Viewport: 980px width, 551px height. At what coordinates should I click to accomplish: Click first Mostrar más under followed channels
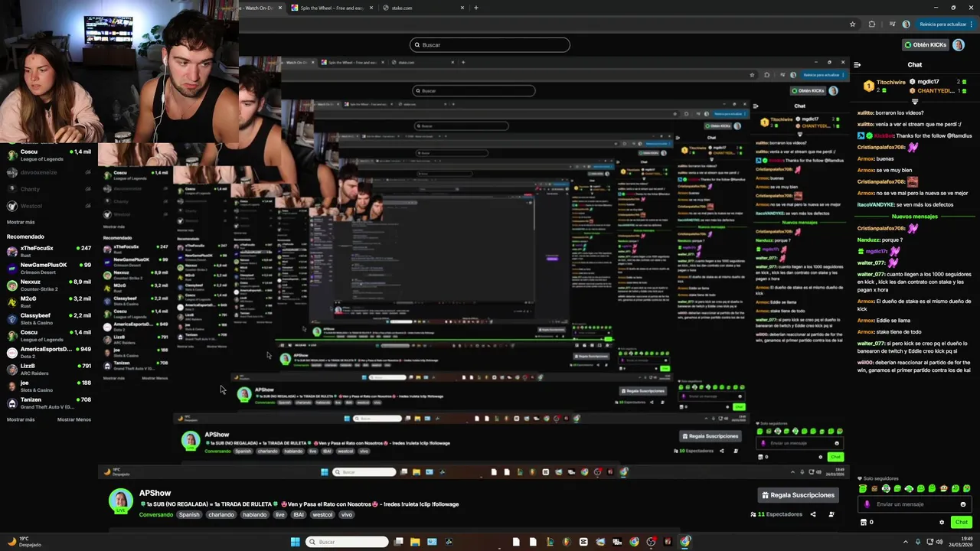[x=21, y=222]
